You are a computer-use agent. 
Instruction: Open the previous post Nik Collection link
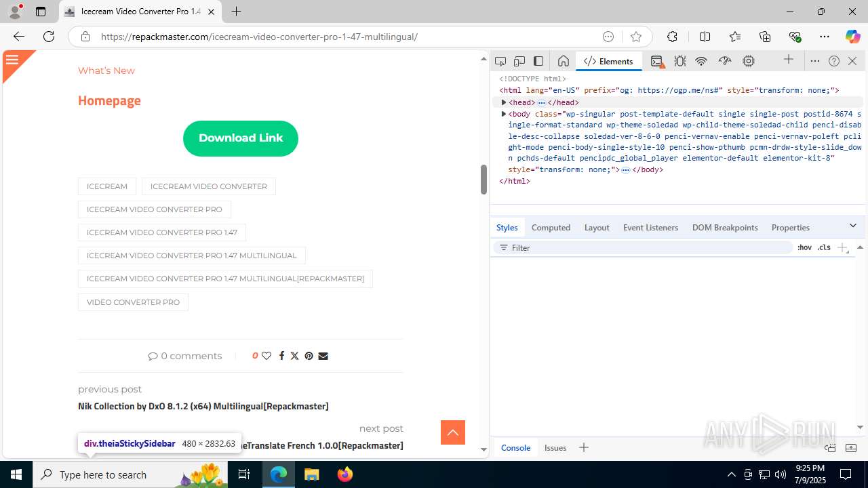[x=203, y=406]
